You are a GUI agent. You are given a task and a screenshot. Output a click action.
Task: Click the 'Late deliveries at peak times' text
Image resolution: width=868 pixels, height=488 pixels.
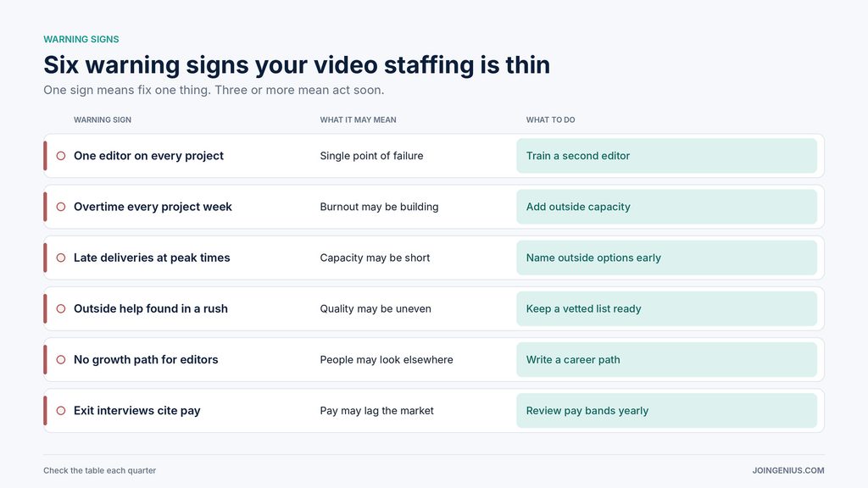[152, 258]
